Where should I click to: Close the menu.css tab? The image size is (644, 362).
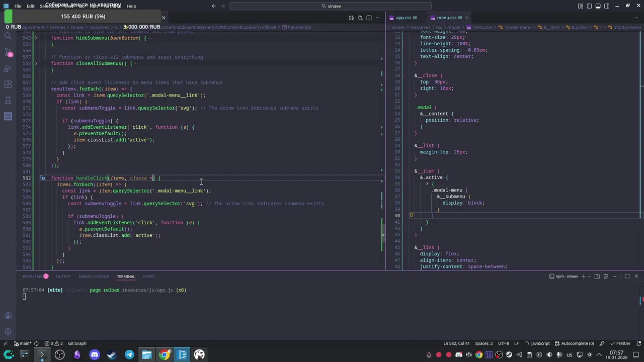pos(467,18)
